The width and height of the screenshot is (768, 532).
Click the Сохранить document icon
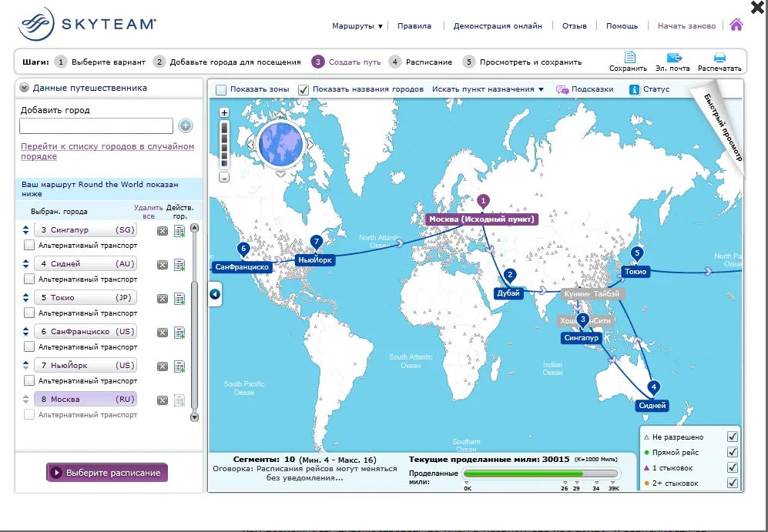(x=630, y=57)
